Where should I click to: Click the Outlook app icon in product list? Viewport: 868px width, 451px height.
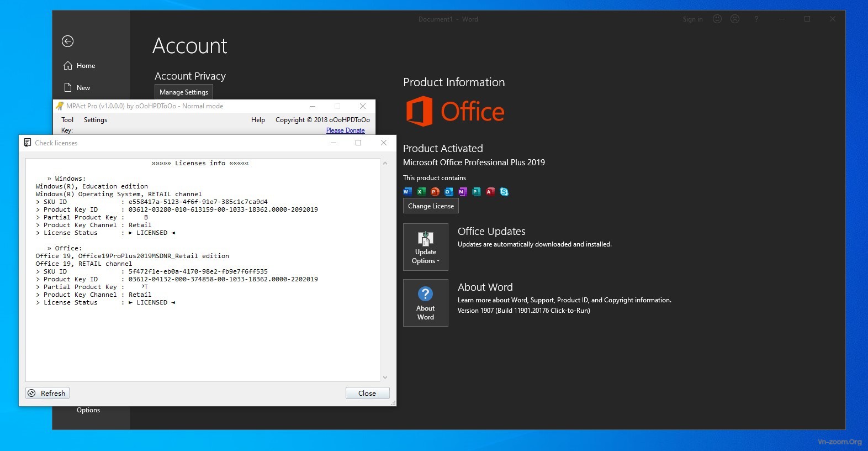click(x=449, y=192)
